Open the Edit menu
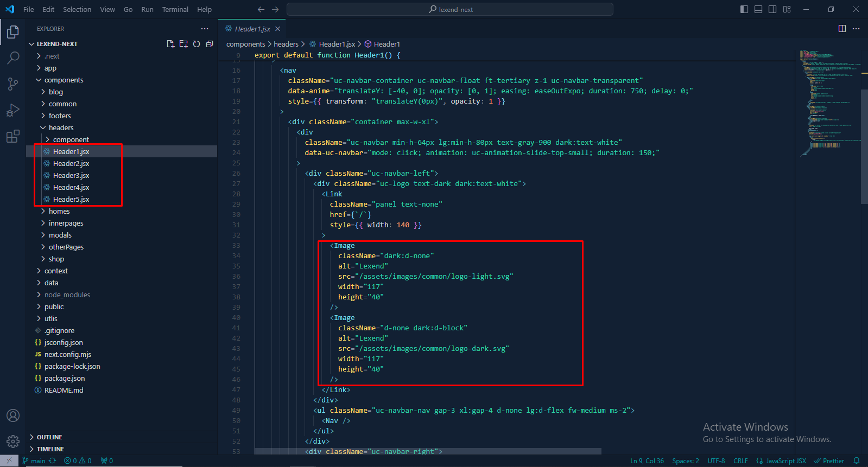The height and width of the screenshot is (467, 868). (48, 9)
